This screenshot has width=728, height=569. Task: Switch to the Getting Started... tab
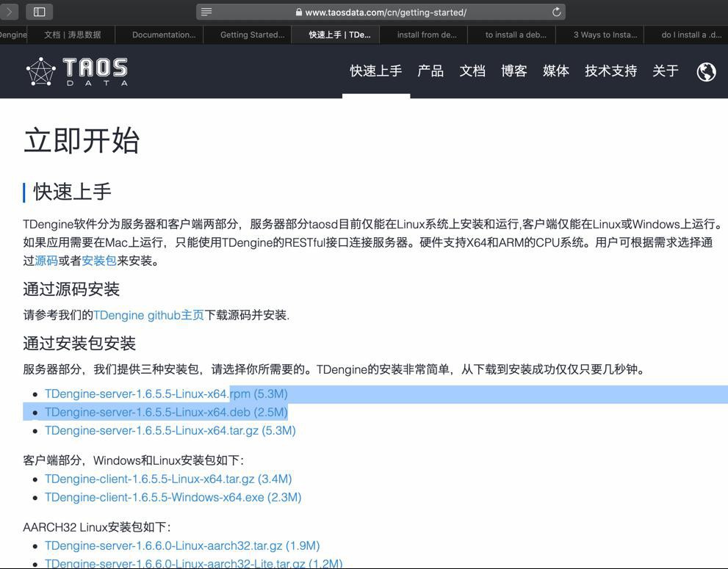pos(248,35)
